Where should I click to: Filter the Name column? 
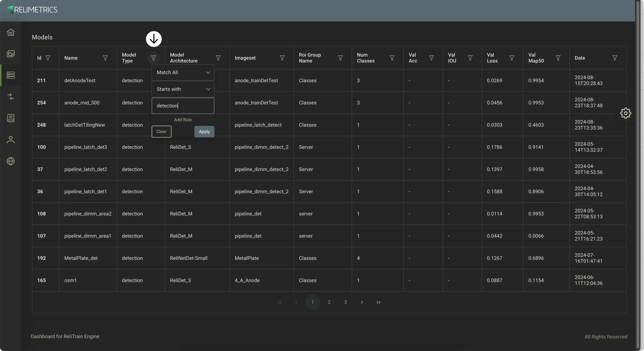click(x=105, y=58)
